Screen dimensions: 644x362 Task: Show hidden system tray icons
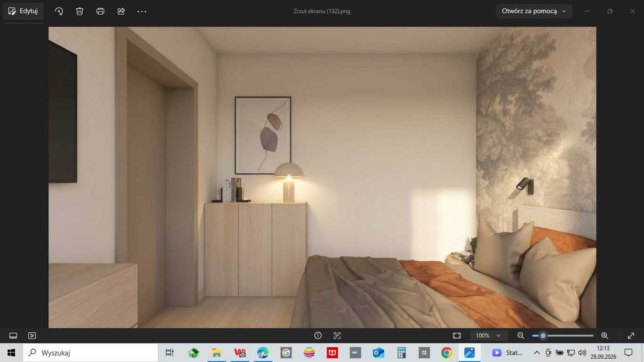[537, 352]
